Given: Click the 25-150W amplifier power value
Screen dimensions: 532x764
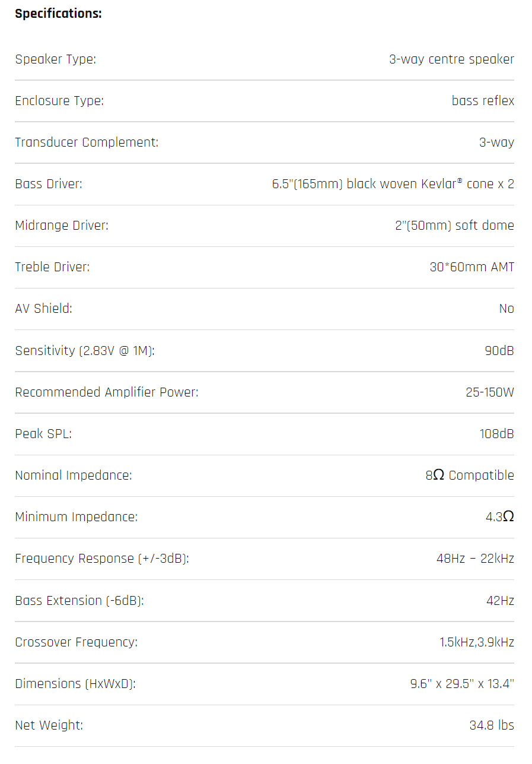Looking at the screenshot, I should pos(489,392).
